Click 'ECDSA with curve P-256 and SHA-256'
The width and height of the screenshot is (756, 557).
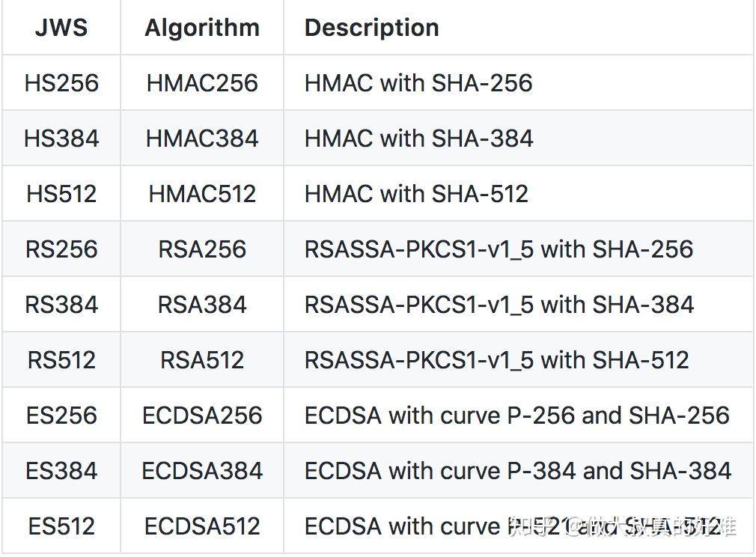pos(516,416)
